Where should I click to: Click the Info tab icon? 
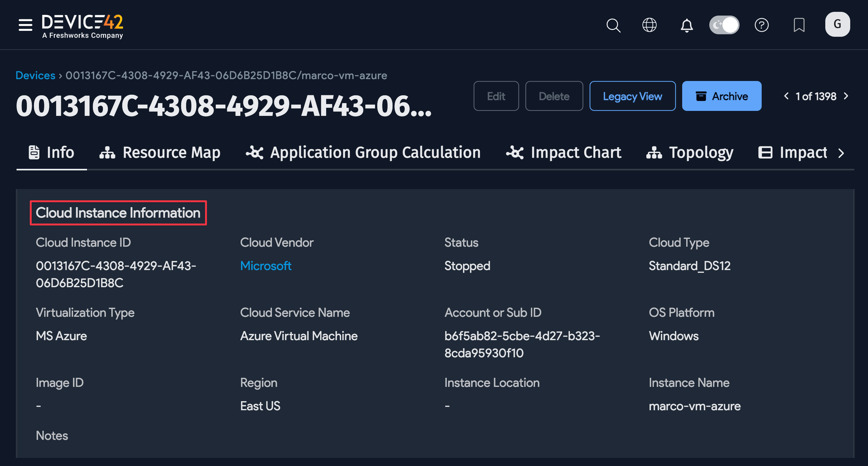[34, 152]
